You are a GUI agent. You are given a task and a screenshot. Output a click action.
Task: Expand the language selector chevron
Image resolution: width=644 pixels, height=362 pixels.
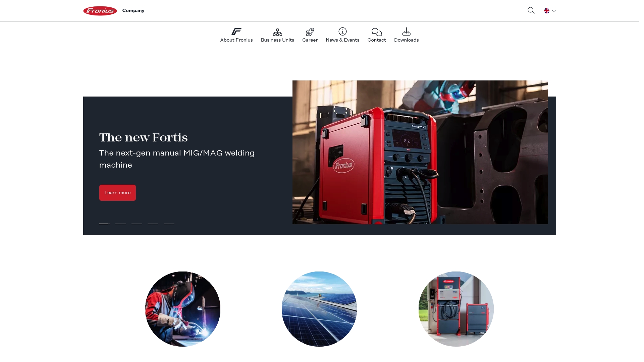click(554, 11)
